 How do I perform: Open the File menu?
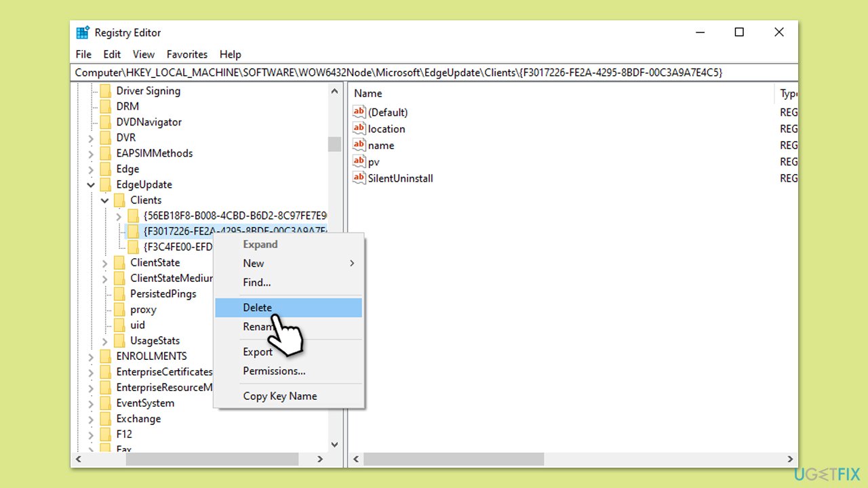(x=83, y=54)
